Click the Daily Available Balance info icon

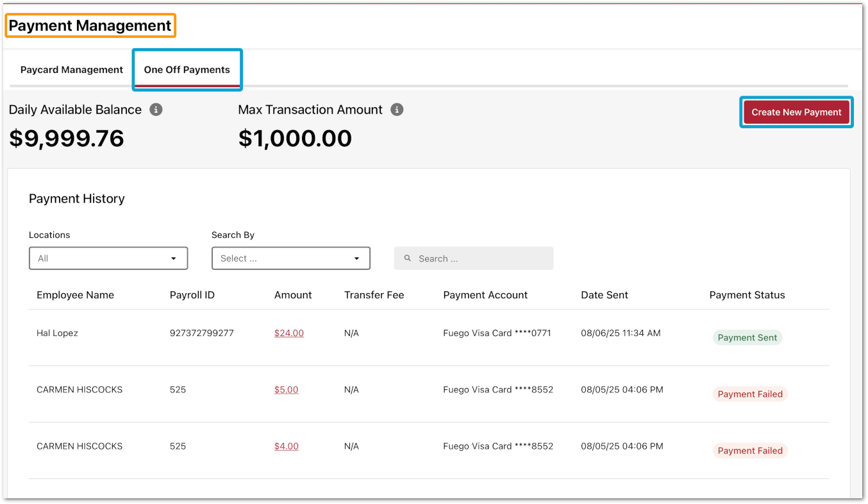pyautogui.click(x=156, y=110)
